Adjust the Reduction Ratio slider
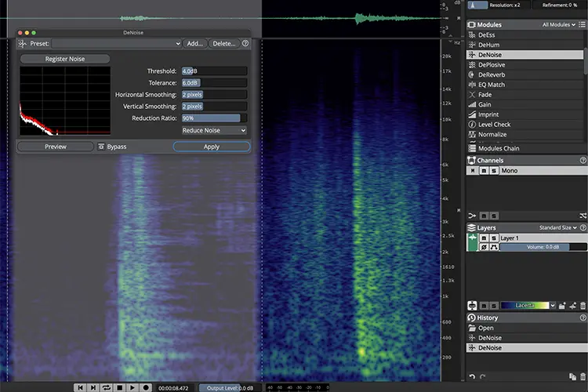The width and height of the screenshot is (588, 392). tap(214, 118)
